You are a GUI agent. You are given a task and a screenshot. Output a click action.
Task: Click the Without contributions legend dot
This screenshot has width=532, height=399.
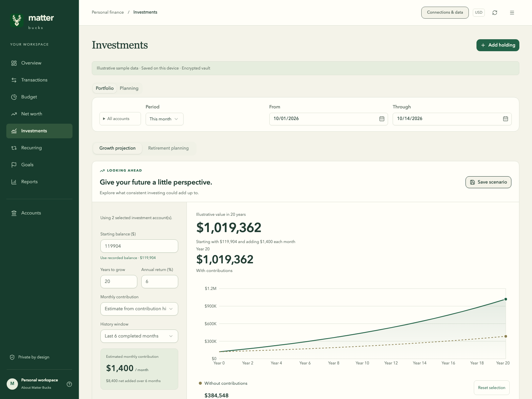[x=200, y=383]
